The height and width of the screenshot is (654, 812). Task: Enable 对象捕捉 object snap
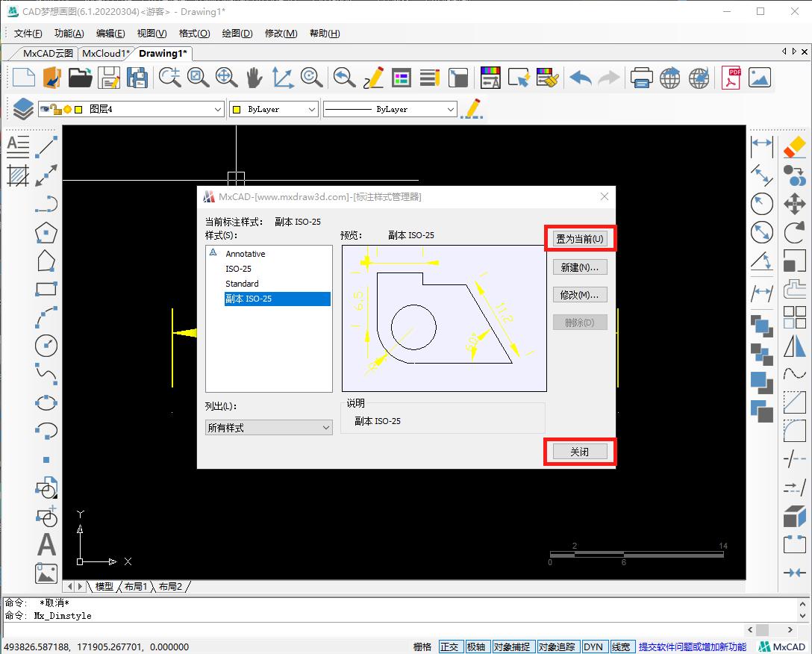(513, 647)
